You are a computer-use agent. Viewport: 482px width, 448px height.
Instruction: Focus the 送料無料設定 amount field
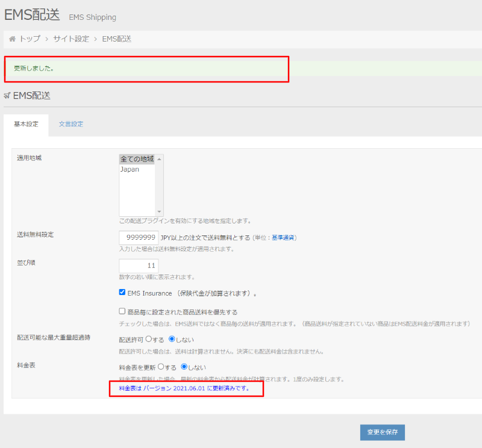tap(139, 237)
